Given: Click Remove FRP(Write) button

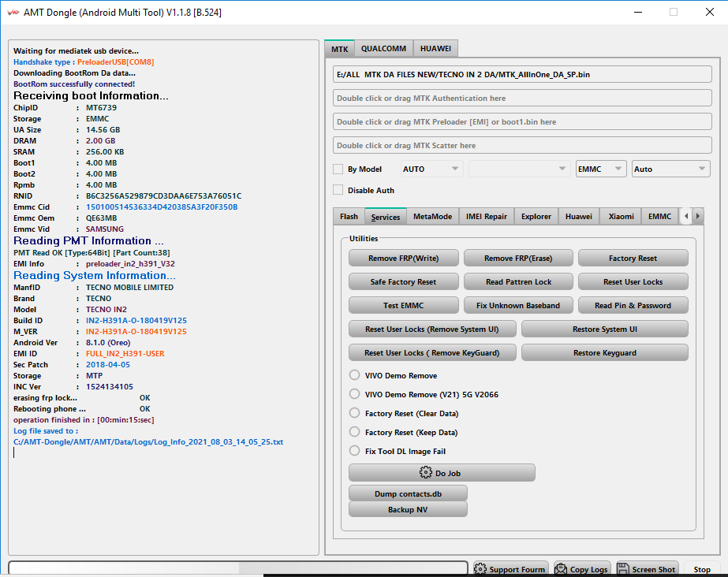Looking at the screenshot, I should click(404, 258).
